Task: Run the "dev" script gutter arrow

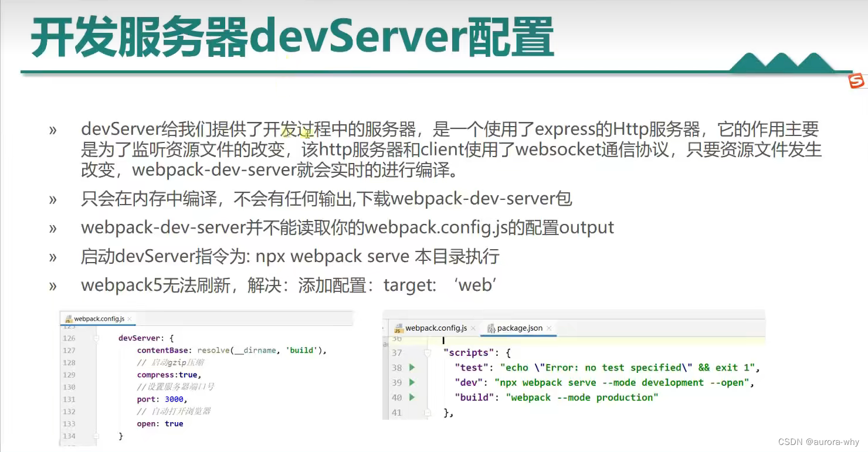Action: click(x=412, y=382)
